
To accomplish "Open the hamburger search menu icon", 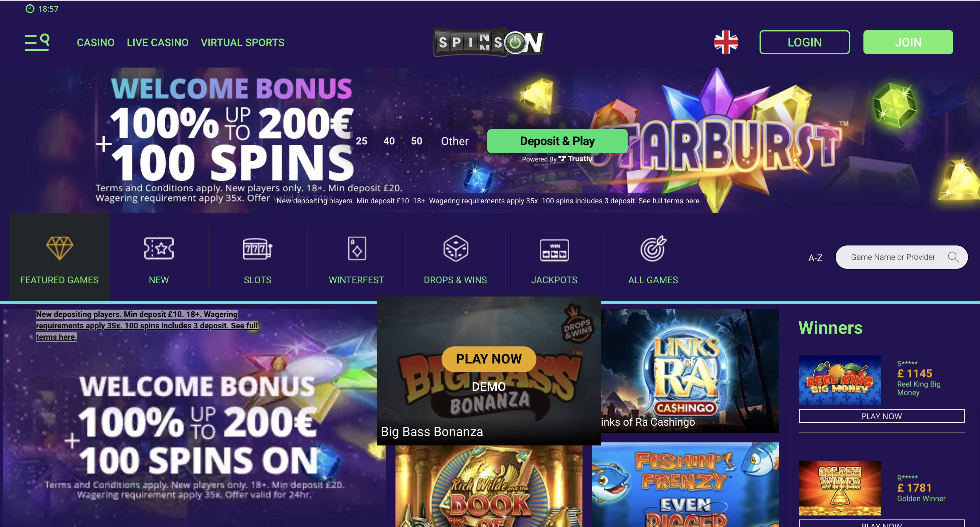I will 37,42.
